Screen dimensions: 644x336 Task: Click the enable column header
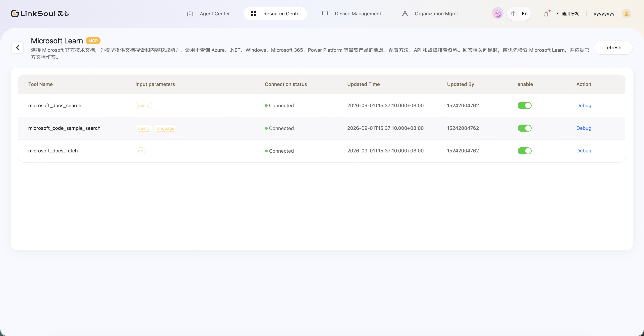pyautogui.click(x=525, y=84)
